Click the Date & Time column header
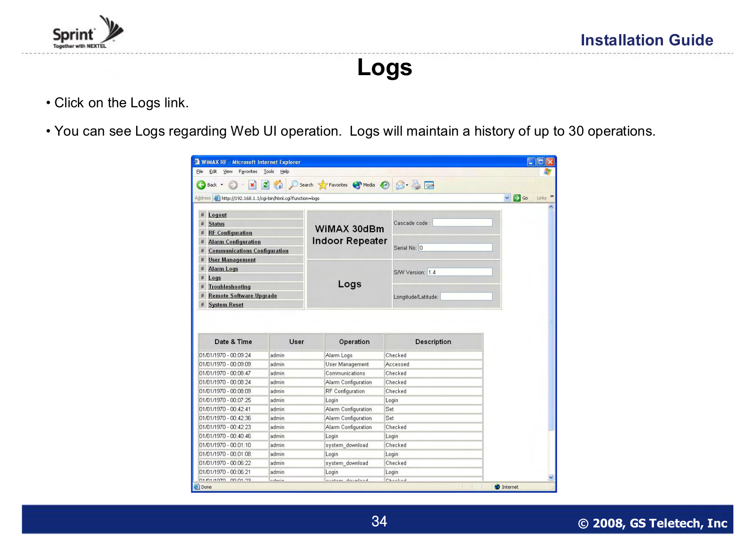The image size is (756, 535). 233,342
